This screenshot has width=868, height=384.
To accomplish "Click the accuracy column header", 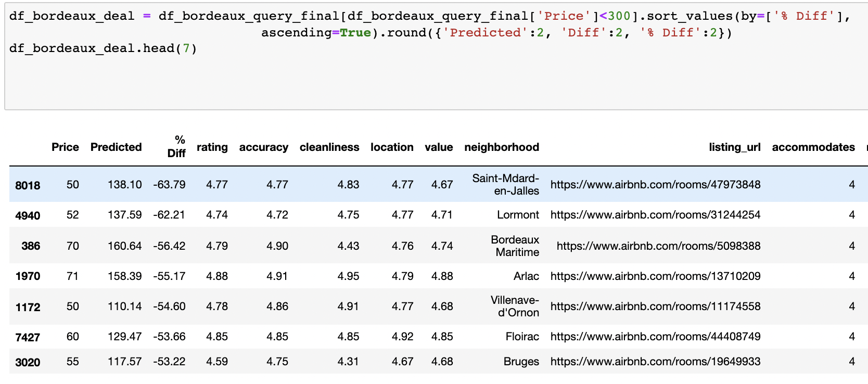I will (x=264, y=147).
